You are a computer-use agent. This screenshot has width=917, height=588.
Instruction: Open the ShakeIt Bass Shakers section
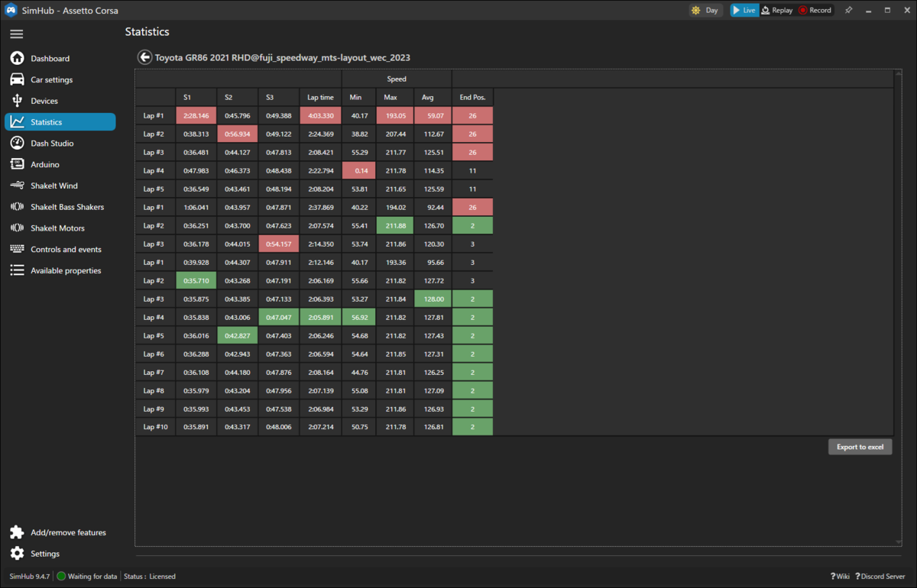pos(60,207)
